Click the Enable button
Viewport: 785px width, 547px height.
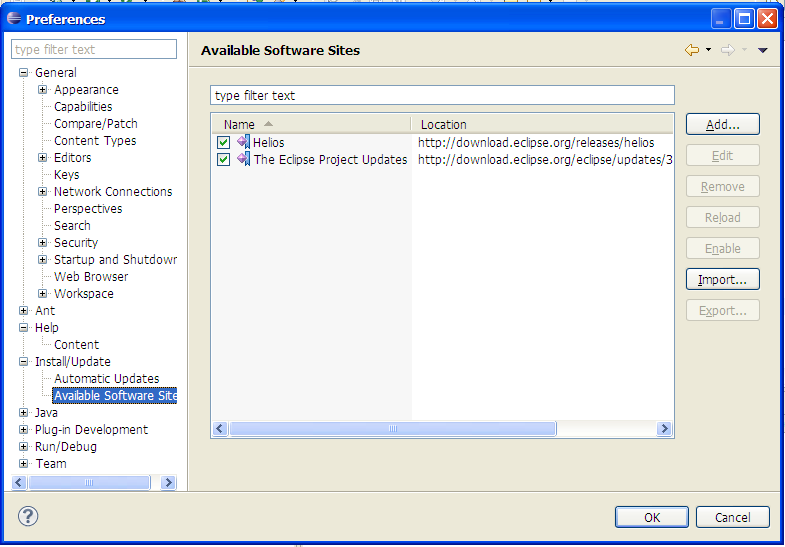[x=722, y=249]
